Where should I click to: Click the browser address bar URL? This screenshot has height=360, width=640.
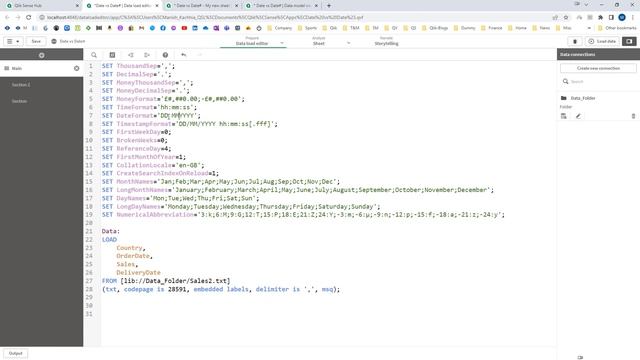(205, 18)
